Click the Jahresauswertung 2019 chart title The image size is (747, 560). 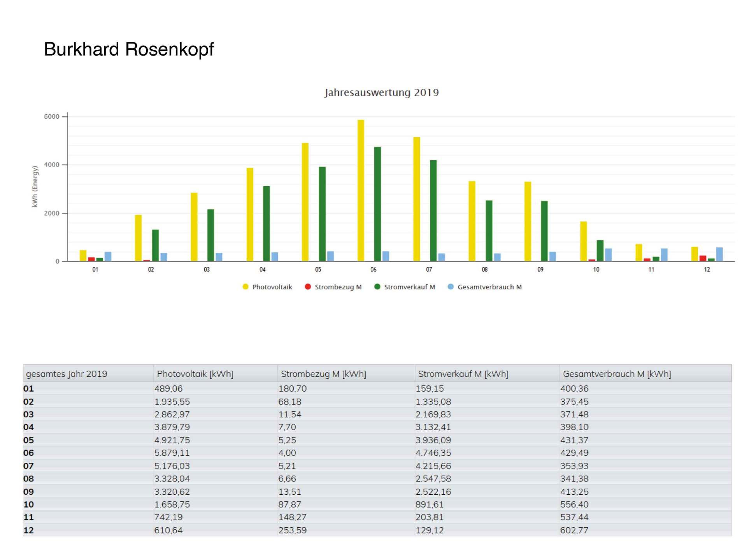[x=381, y=93]
